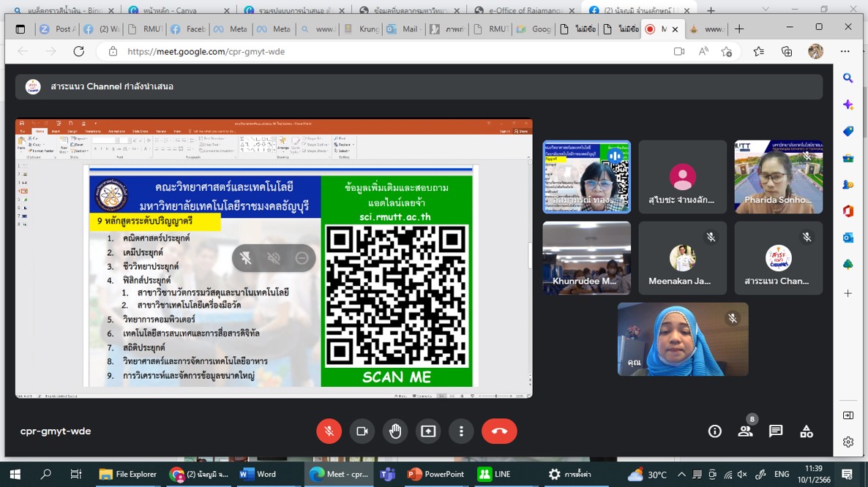Switch to the e-Office of Rajamangala tab in background window
This screenshot has height=487, width=868.
tap(523, 10)
